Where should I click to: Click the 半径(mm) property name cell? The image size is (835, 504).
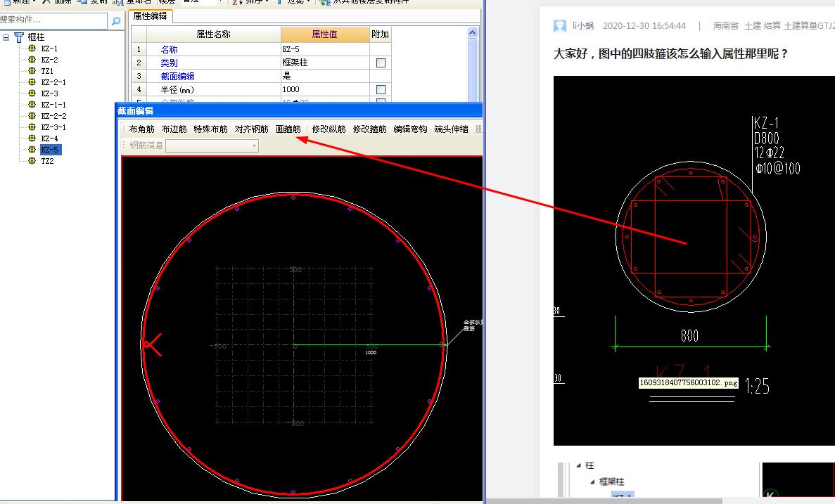pyautogui.click(x=214, y=89)
